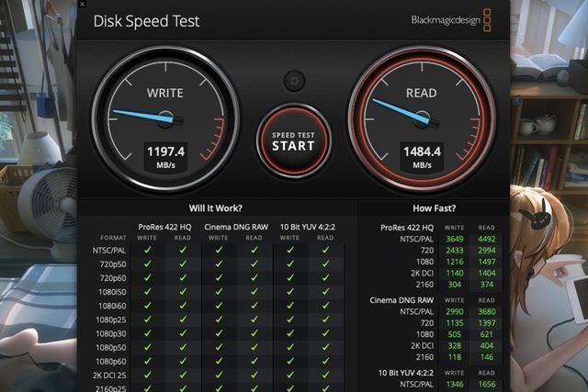Screen dimensions: 588x392
Task: Select the 1197.4 MB/s write readout
Action: [165, 153]
